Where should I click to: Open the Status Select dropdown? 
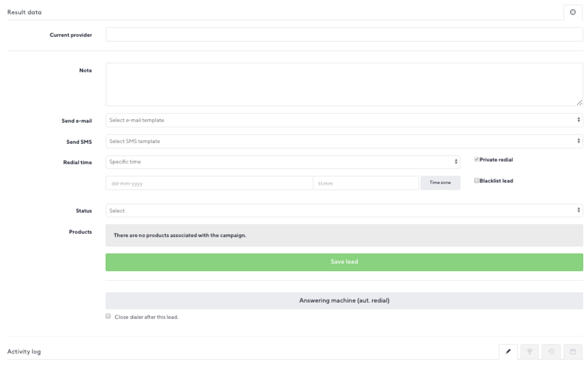(x=344, y=211)
